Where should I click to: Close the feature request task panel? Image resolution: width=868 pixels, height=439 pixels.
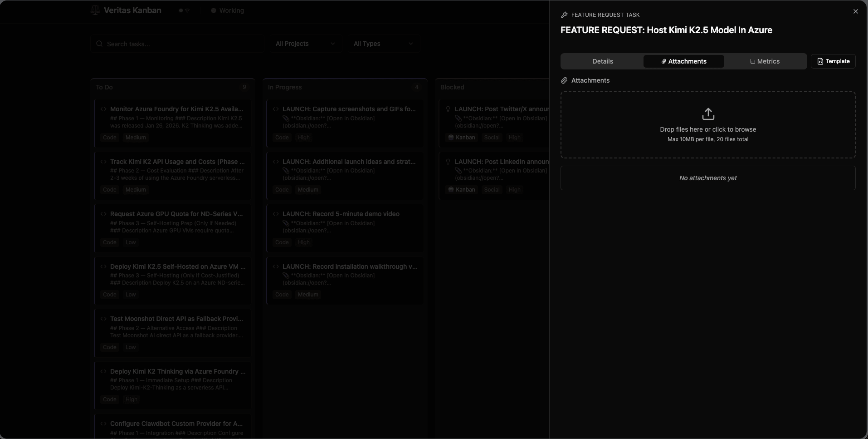(x=855, y=11)
